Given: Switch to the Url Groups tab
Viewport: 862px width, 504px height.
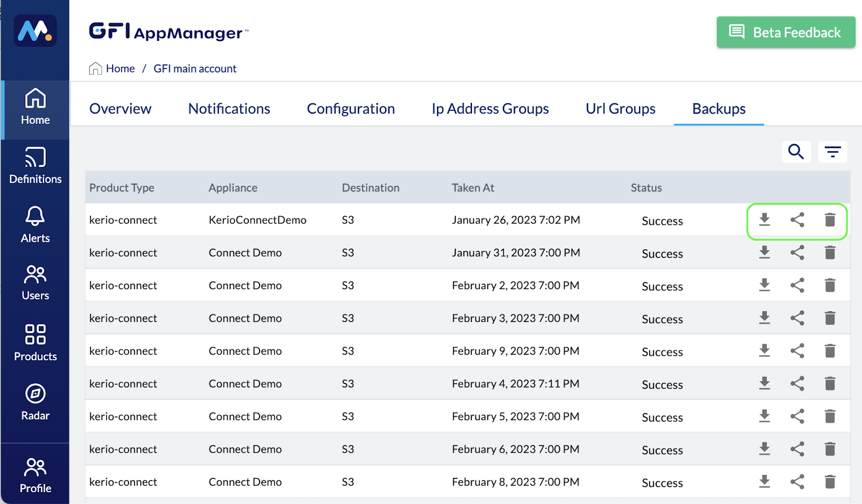Looking at the screenshot, I should pos(621,109).
